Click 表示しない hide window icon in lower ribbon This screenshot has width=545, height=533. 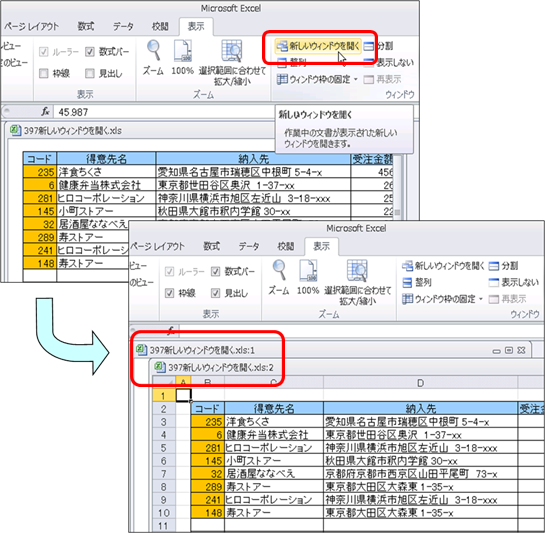[x=494, y=282]
